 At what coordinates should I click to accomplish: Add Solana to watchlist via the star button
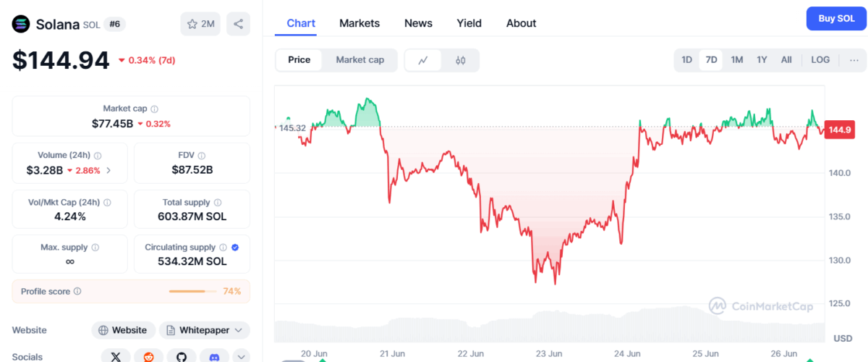click(200, 24)
